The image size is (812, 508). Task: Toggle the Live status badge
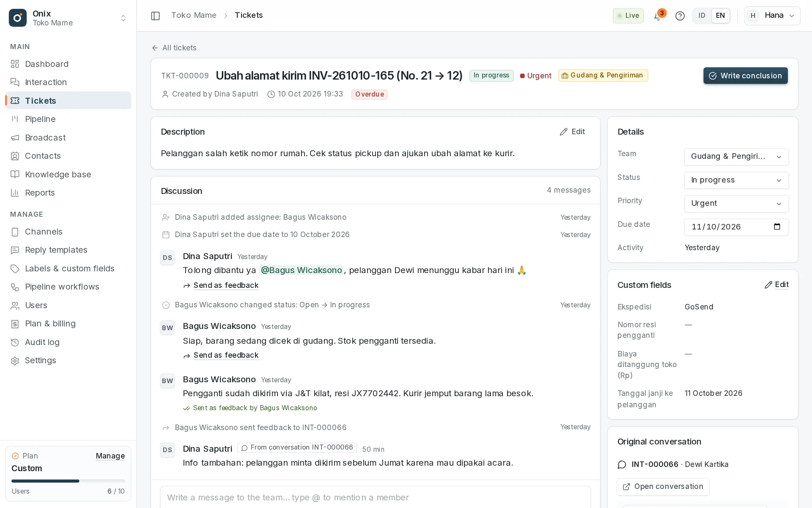click(x=628, y=16)
